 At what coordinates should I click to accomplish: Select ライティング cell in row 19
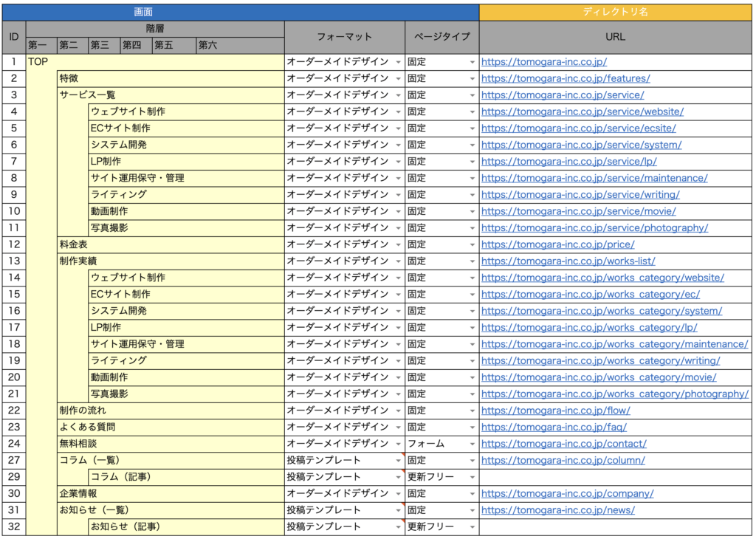187,360
